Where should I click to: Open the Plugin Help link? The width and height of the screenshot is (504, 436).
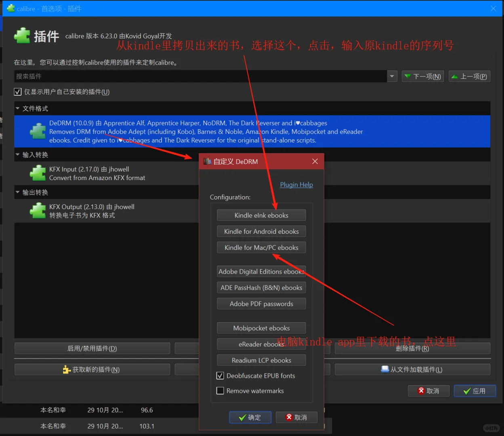coord(296,184)
